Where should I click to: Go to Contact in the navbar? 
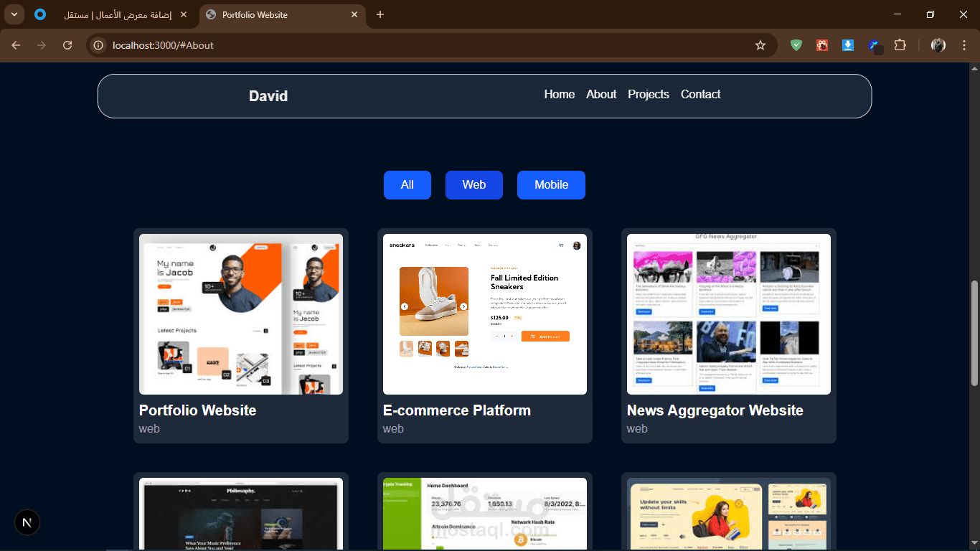click(701, 95)
